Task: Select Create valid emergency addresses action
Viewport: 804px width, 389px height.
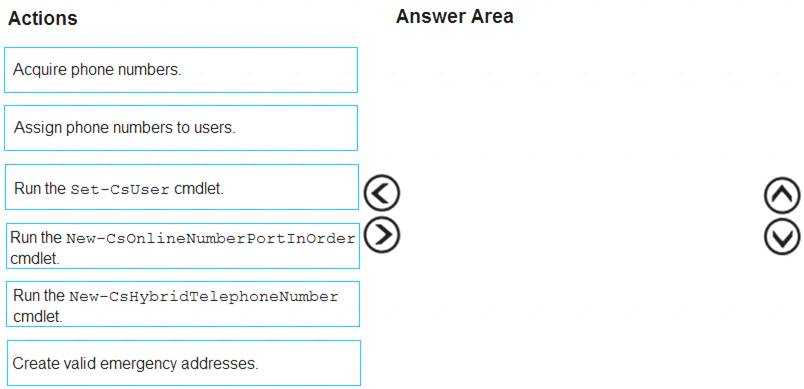Action: [x=184, y=363]
